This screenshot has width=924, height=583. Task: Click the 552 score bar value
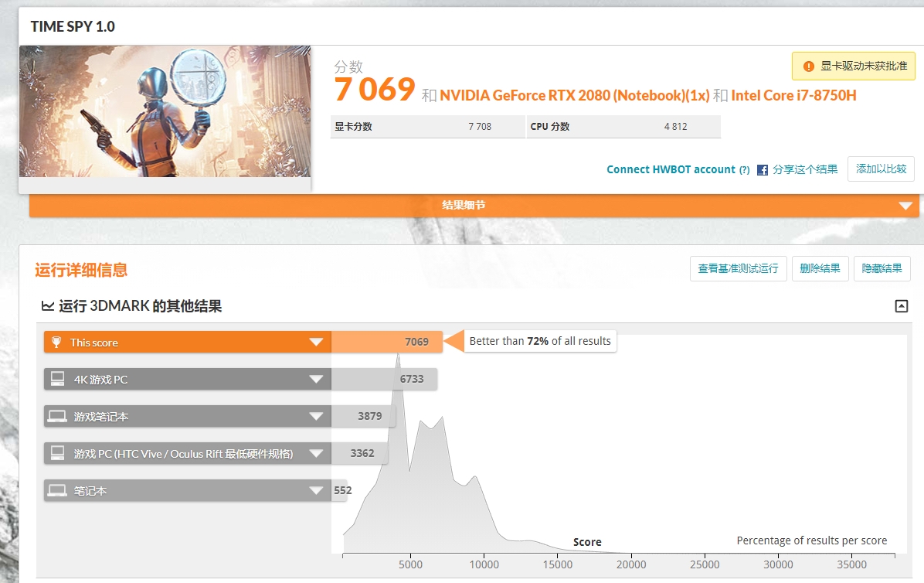pyautogui.click(x=343, y=490)
